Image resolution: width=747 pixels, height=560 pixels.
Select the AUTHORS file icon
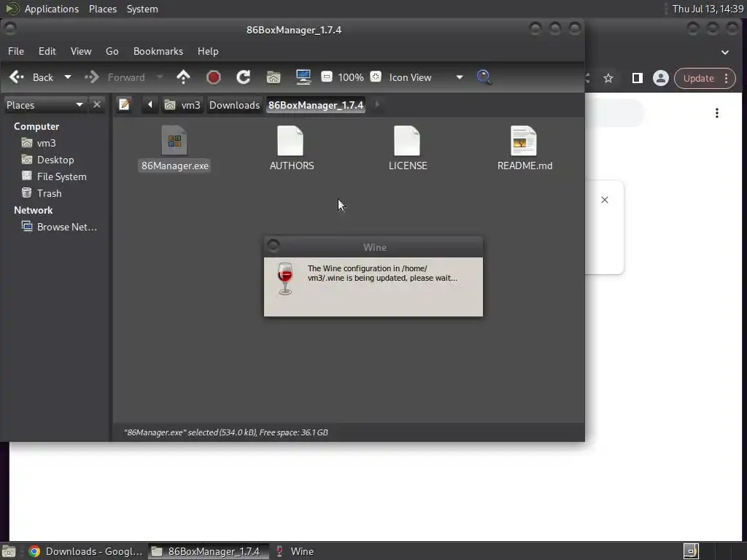290,140
